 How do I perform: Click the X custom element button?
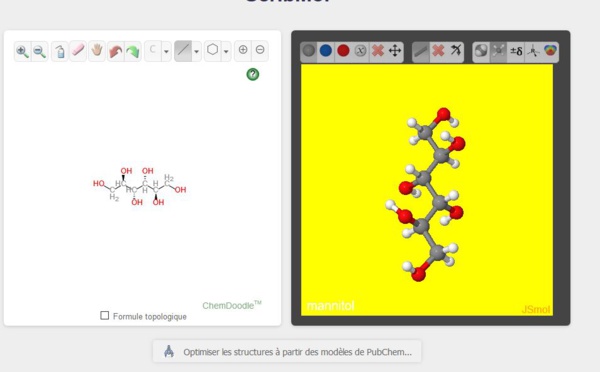[x=360, y=51]
